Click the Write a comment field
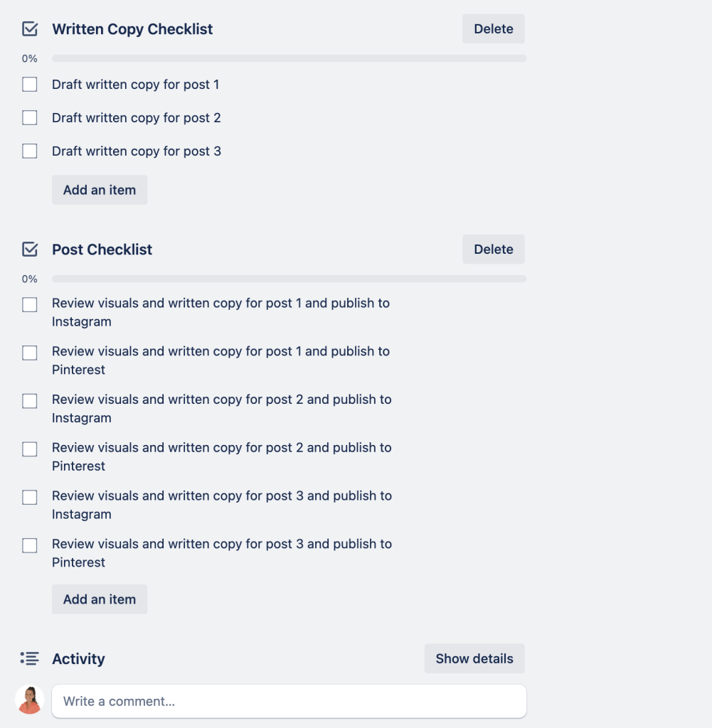The width and height of the screenshot is (712, 728). [x=289, y=701]
